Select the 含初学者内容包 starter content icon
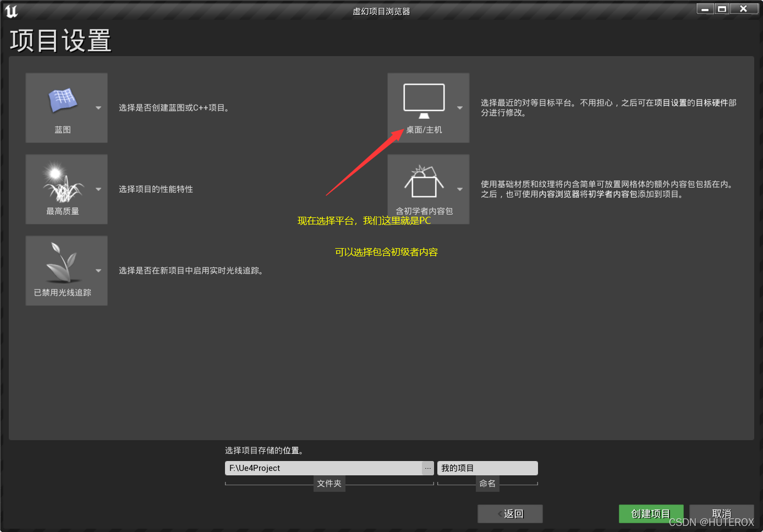This screenshot has width=763, height=532. (424, 182)
